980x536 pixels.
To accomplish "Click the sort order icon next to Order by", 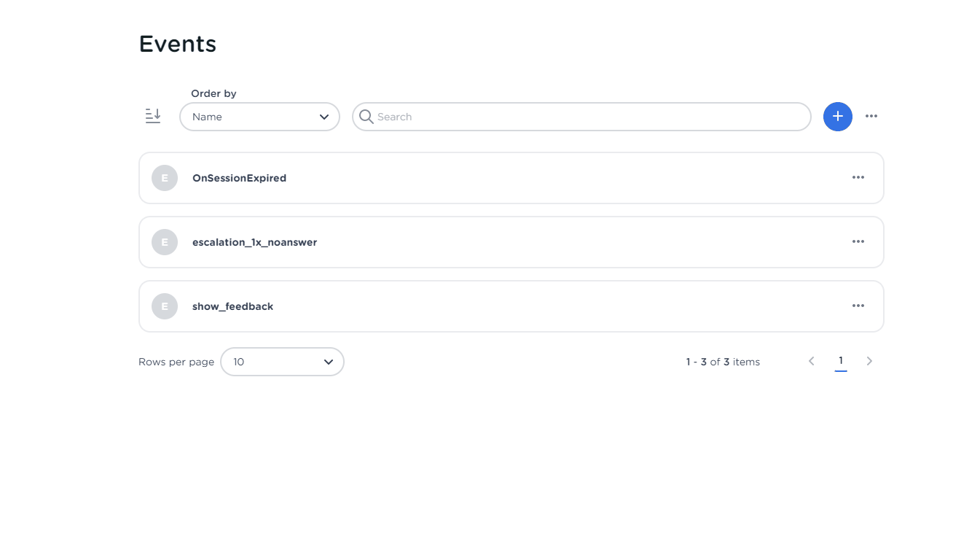I will coord(152,115).
